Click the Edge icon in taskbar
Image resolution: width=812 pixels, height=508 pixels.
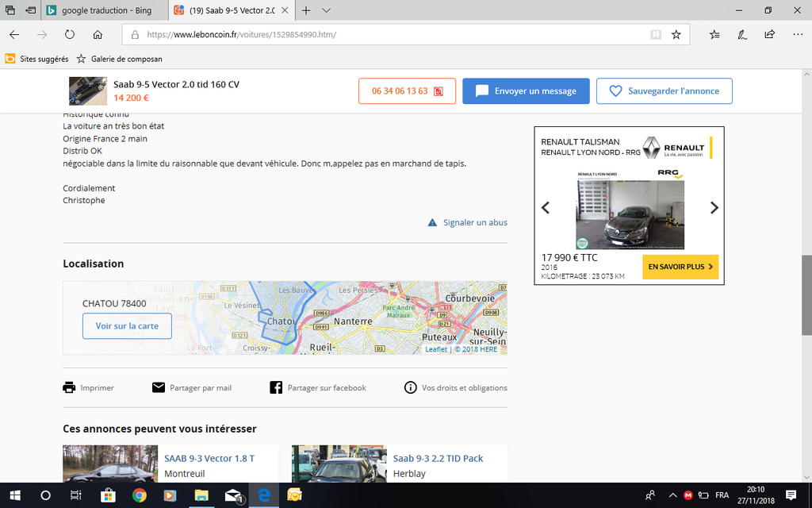tap(264, 495)
